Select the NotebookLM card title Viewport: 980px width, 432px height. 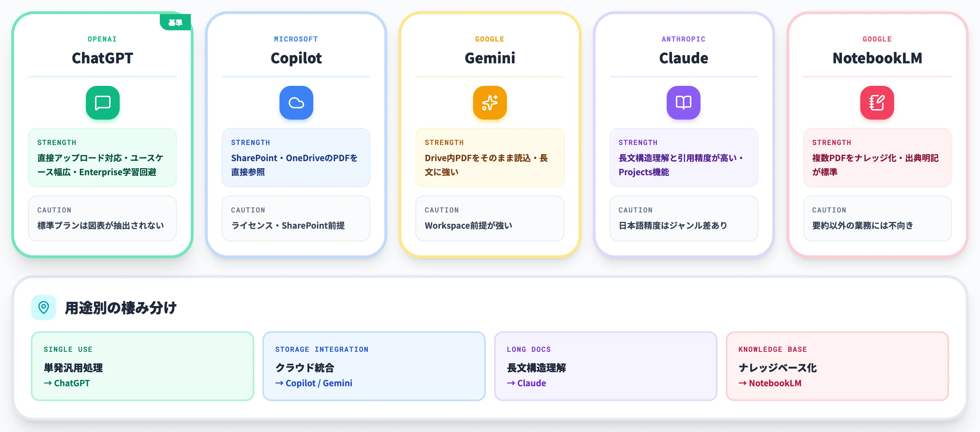click(877, 58)
